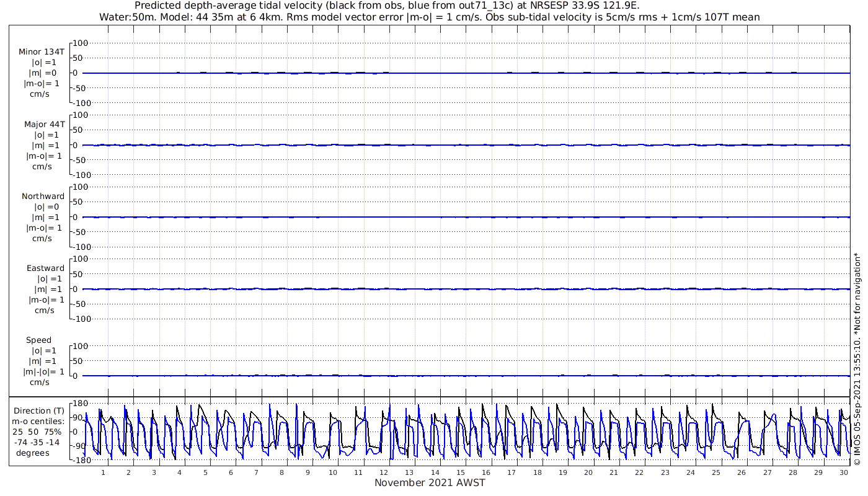Click day '12' on the date axis
The image size is (868, 496).
[384, 472]
